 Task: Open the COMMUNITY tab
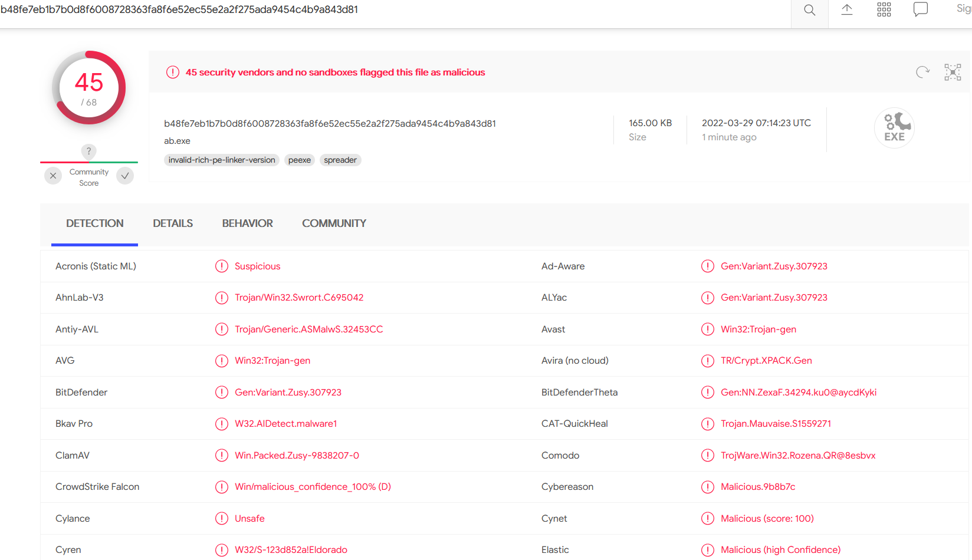334,223
